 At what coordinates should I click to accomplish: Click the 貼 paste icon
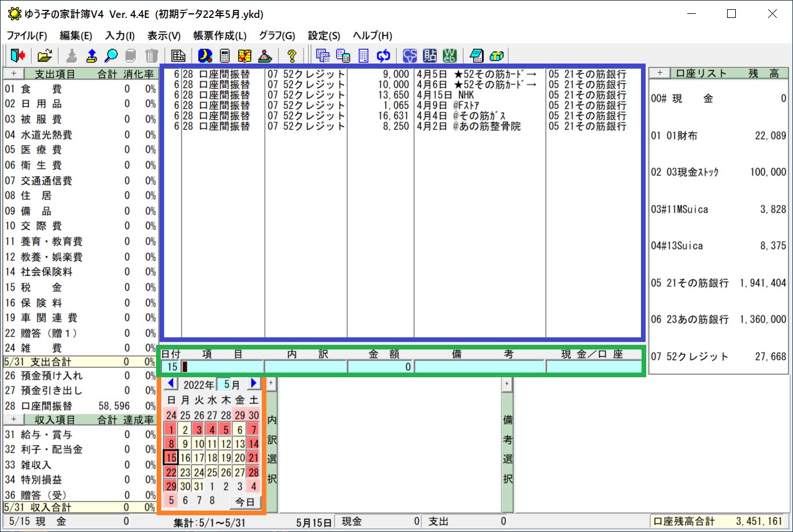point(430,55)
